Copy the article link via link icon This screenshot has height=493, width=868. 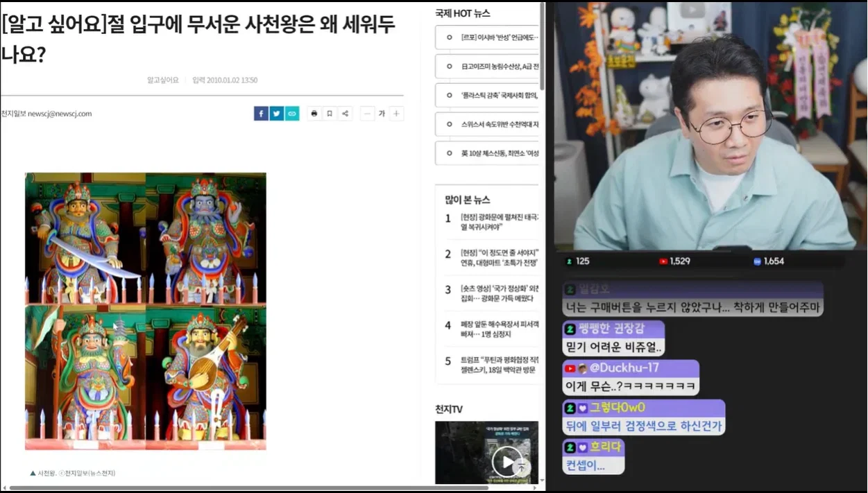[292, 114]
